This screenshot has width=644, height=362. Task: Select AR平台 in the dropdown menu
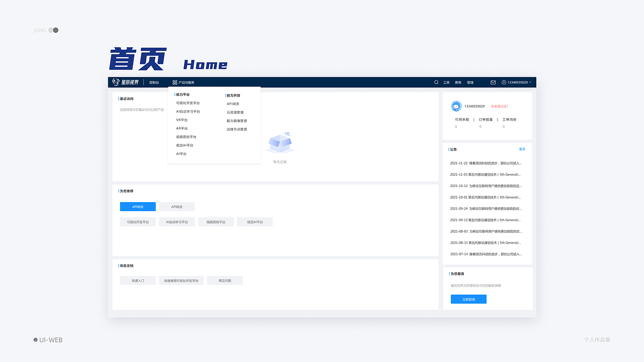click(182, 128)
